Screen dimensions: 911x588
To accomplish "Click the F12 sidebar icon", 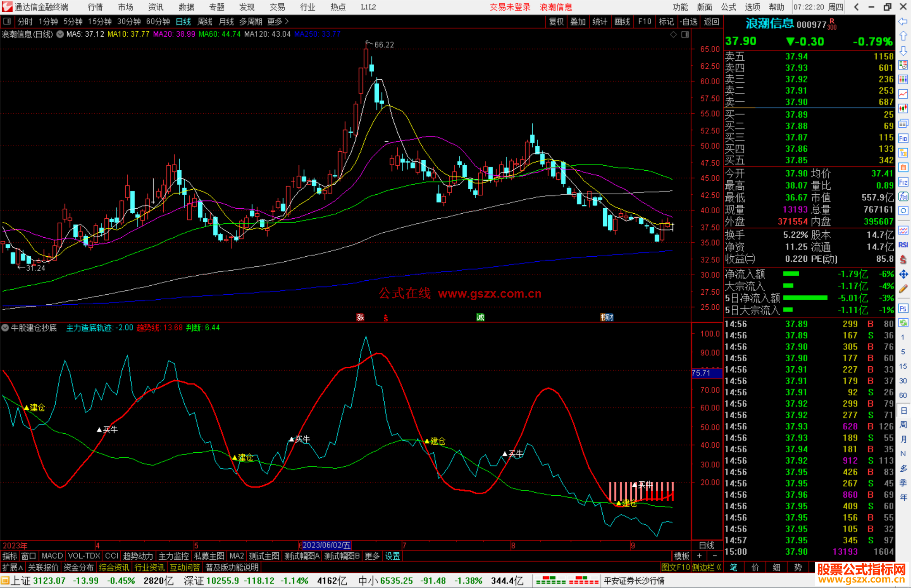I will [903, 182].
